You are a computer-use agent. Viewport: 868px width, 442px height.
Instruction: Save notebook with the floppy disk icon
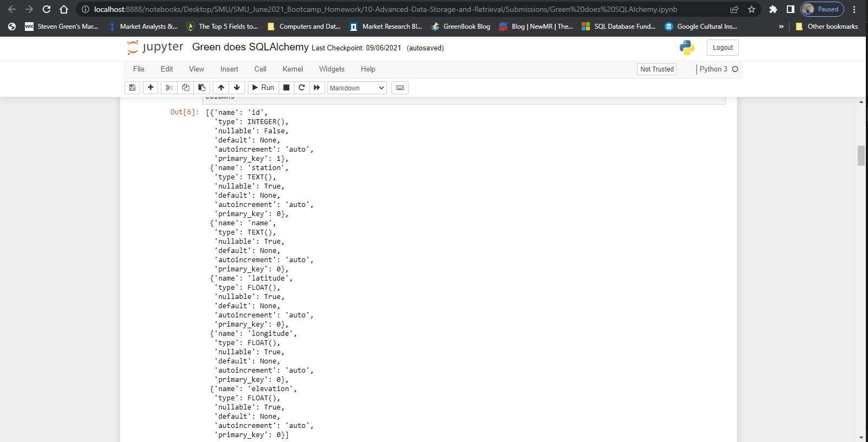[133, 88]
